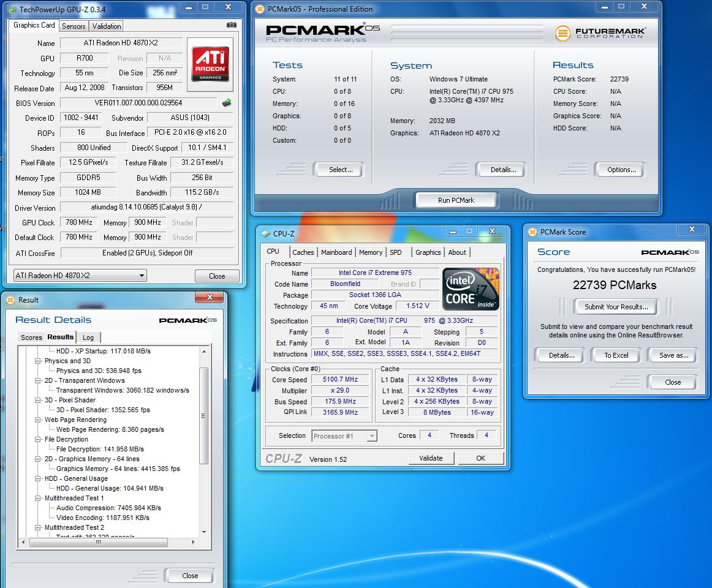The width and height of the screenshot is (712, 588).
Task: Switch to Scores tab in Result Details
Action: pos(31,337)
